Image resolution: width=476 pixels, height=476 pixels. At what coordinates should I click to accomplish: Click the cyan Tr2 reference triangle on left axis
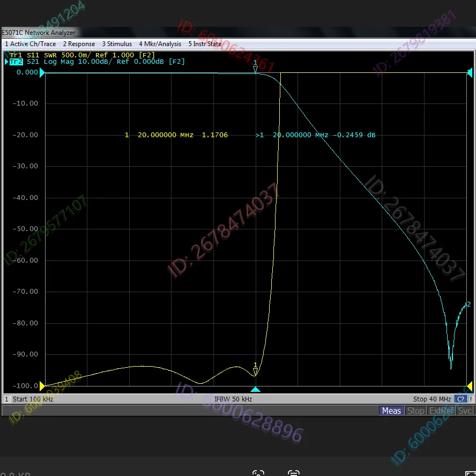click(42, 72)
